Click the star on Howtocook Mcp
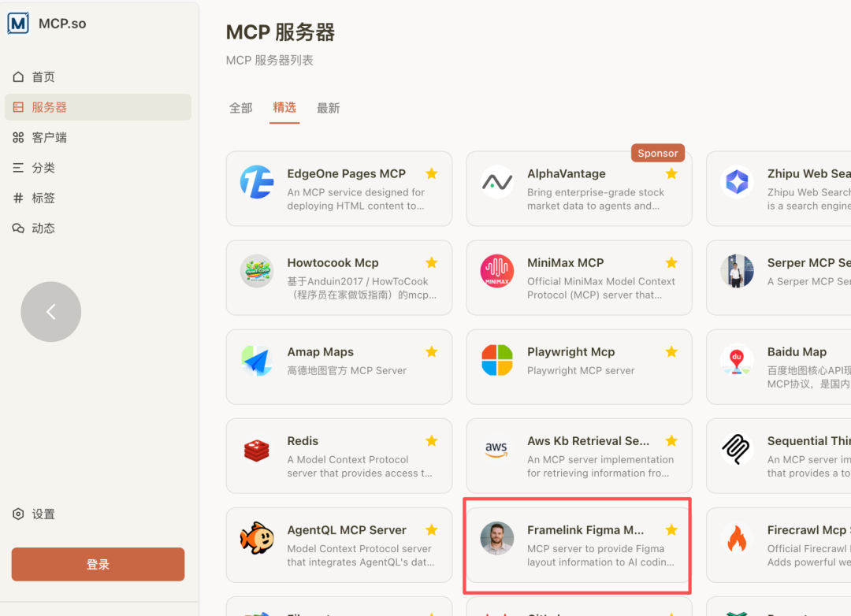The height and width of the screenshot is (616, 851). point(432,262)
